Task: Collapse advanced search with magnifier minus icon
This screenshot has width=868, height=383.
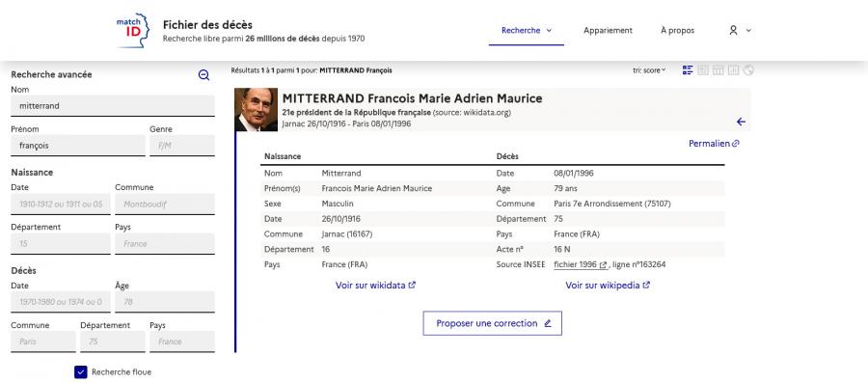Action: [x=203, y=74]
